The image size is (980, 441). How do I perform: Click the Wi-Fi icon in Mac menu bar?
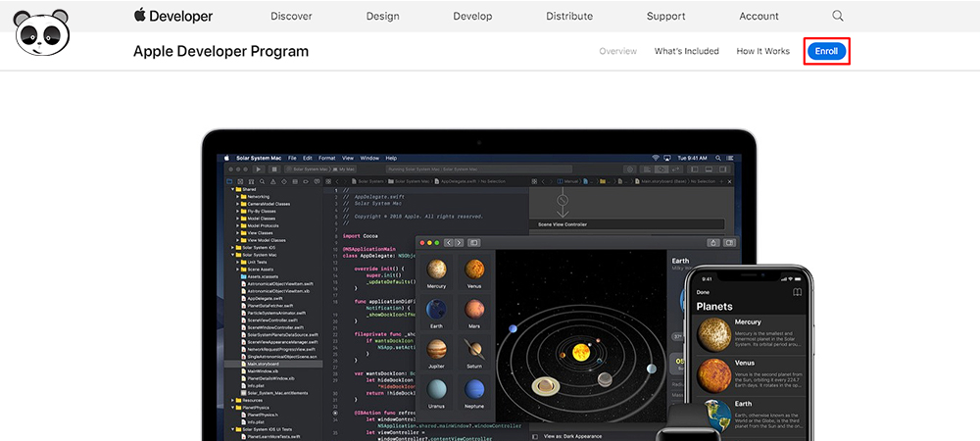click(656, 158)
